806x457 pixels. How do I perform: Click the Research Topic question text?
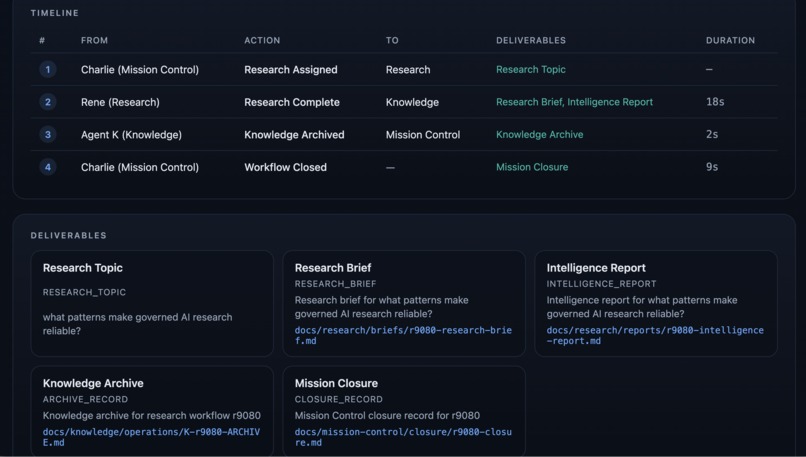tap(137, 324)
